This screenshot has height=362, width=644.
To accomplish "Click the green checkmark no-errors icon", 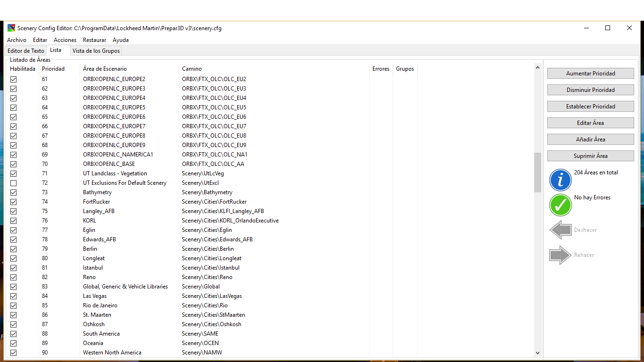I will click(x=560, y=205).
